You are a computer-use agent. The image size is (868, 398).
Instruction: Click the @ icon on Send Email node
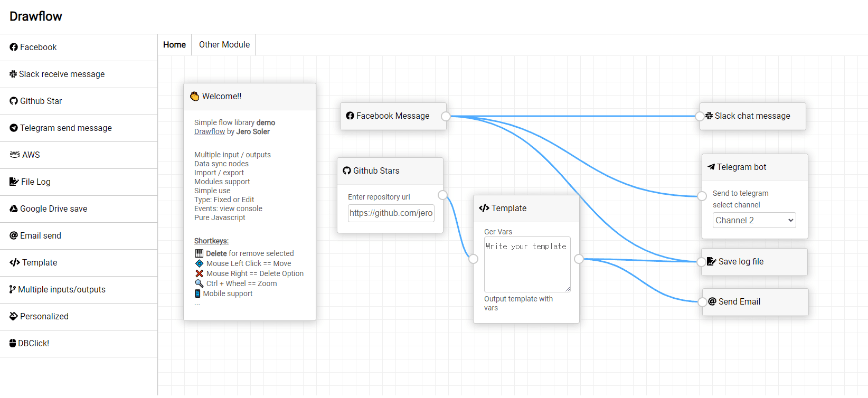coord(712,301)
